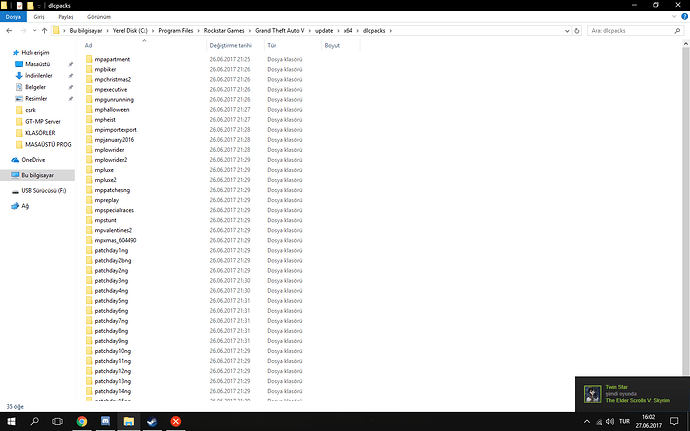Refresh the dlcpacks folder view
The width and height of the screenshot is (690, 431).
point(577,31)
